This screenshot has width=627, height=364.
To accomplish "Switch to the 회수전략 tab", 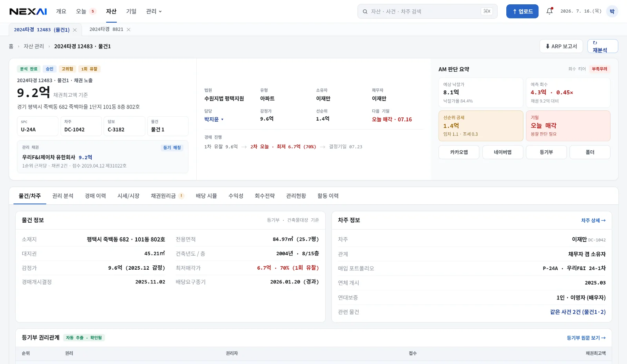I will coord(265,196).
